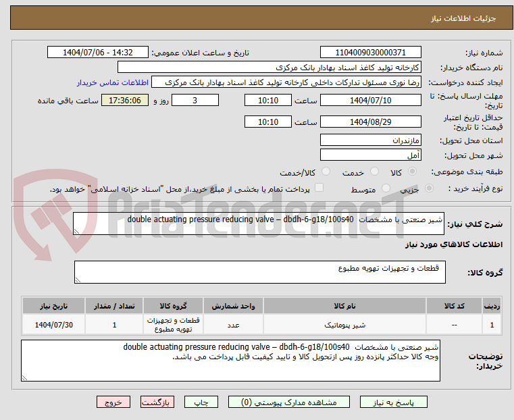The image size is (514, 420).
Task: Click the استان محل تحویل field showing مازندران
Action: tap(370, 140)
